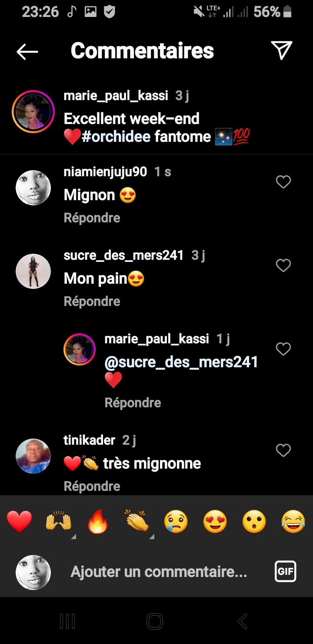Select the heart-eyes emoji in emoji bar
Viewport: 313px width, 644px height.
point(215,522)
